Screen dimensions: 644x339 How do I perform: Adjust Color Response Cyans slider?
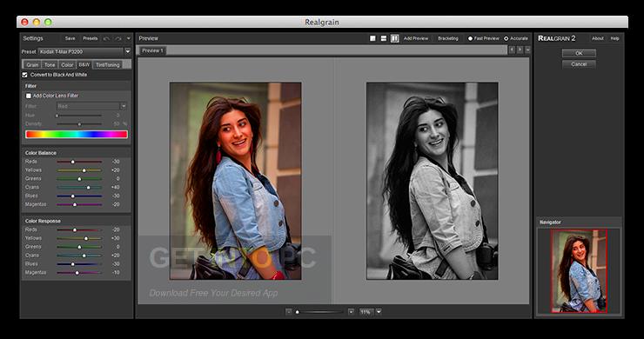79,256
